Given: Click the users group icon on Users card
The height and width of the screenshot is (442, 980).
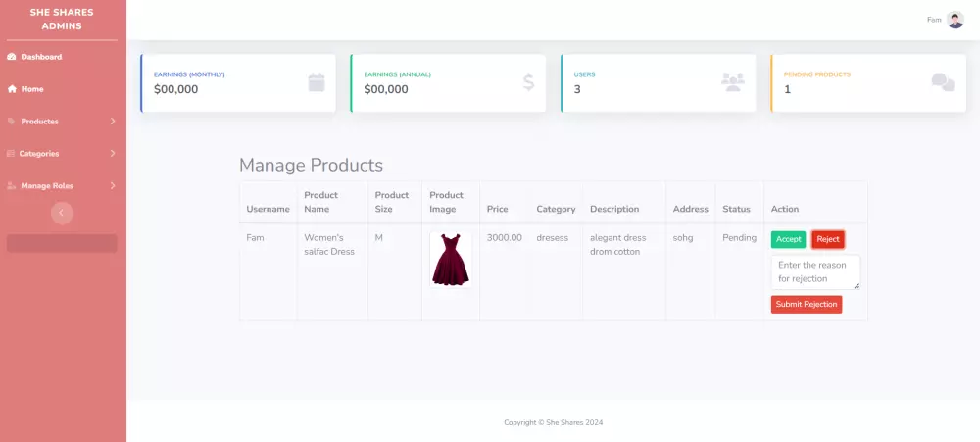Looking at the screenshot, I should tap(732, 82).
